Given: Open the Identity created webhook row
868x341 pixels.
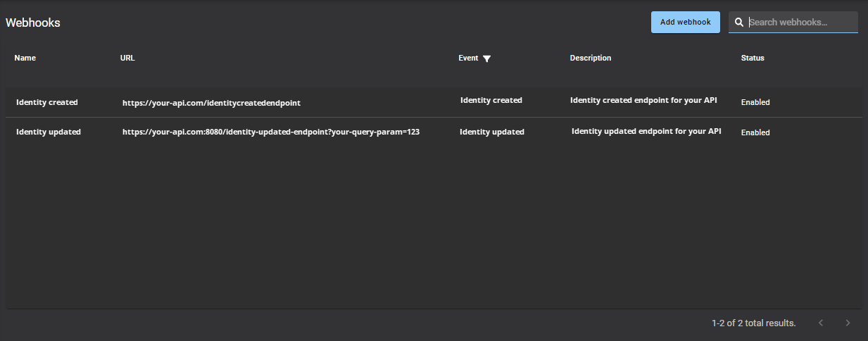Looking at the screenshot, I should 46,102.
